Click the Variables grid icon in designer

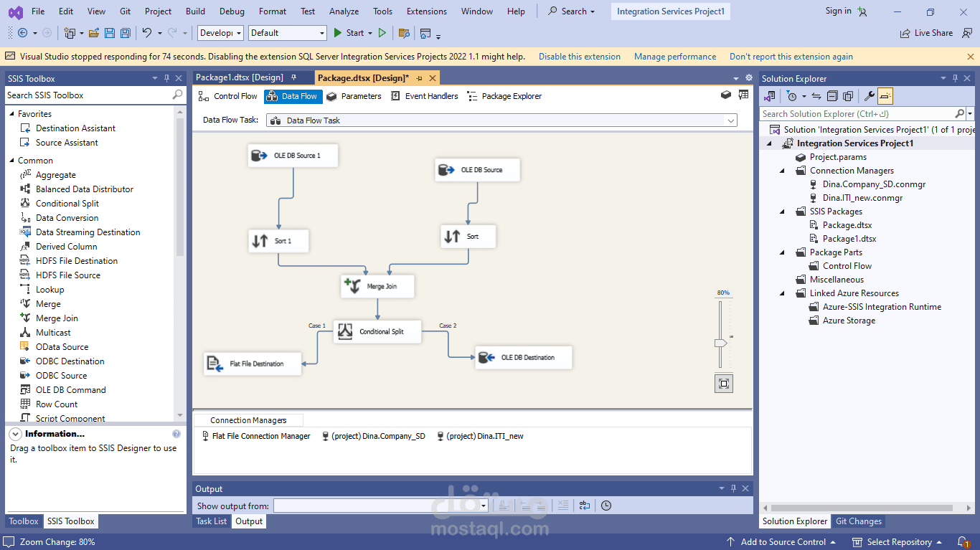[x=743, y=95]
